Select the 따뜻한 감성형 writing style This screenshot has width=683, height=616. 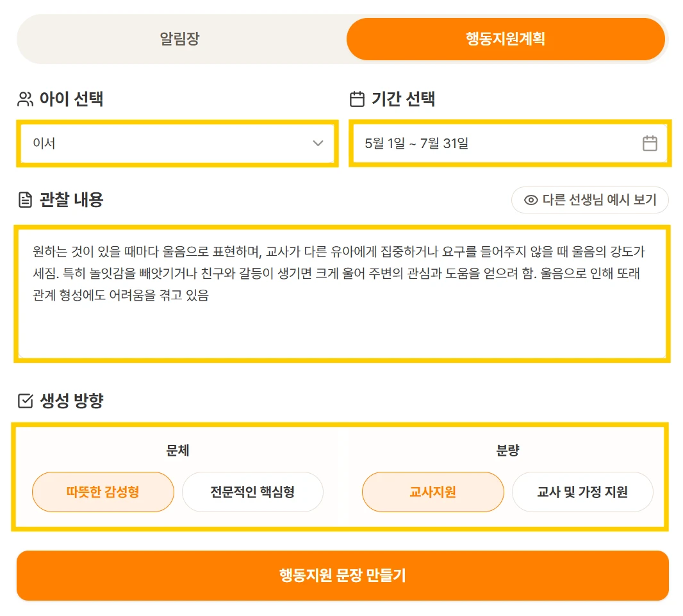(x=103, y=492)
